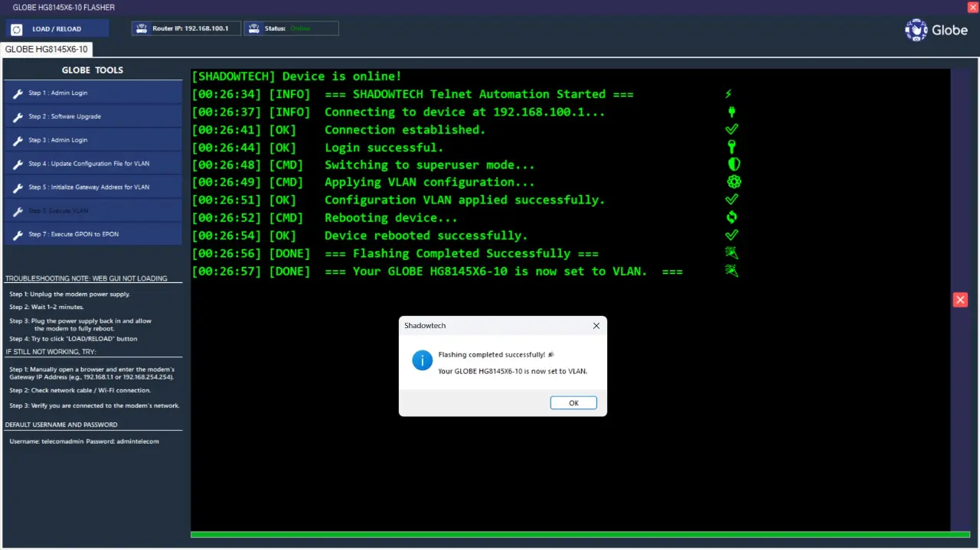Click the dialog text 'Flashing completed successfully!'
Image resolution: width=980 pixels, height=550 pixels.
(492, 355)
